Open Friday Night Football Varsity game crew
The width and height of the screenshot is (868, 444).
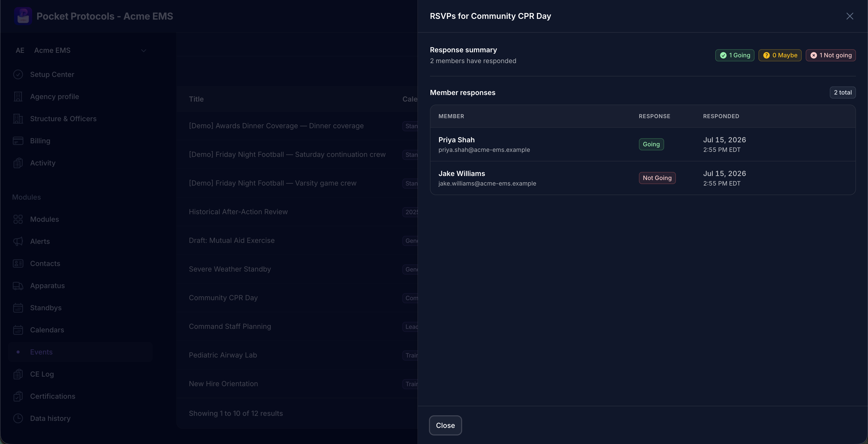click(272, 183)
